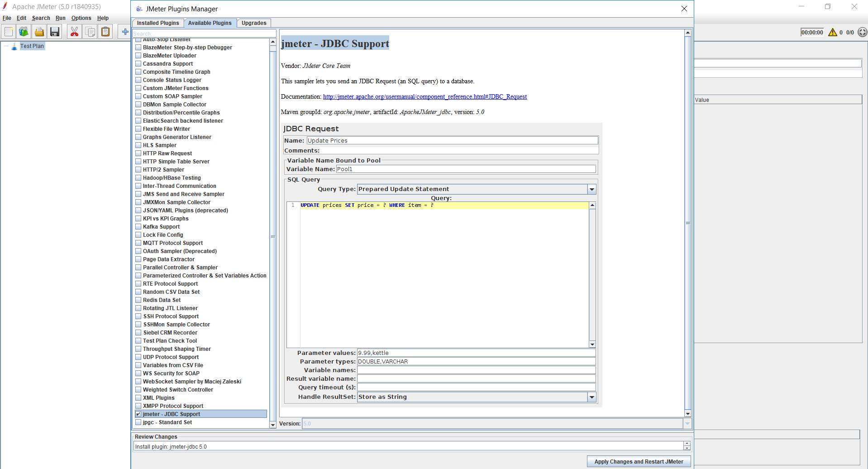868x469 pixels.
Task: Click the Cut scissors icon
Action: coord(74,32)
